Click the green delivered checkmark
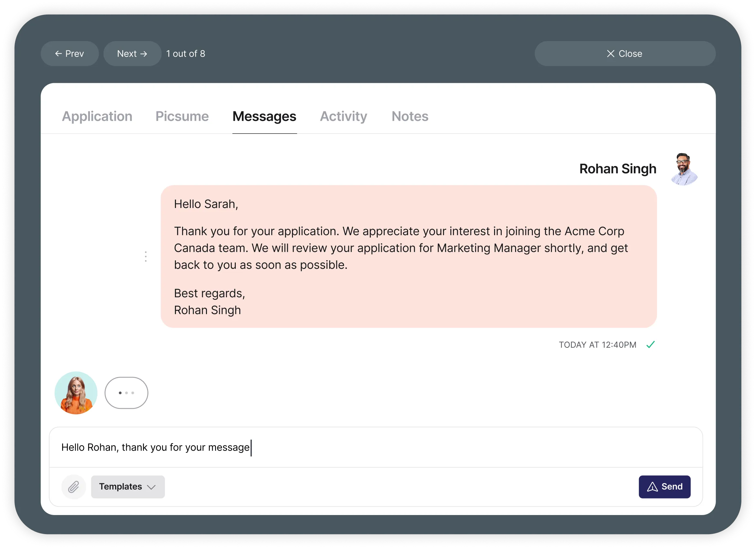Screen dimensions: 756x549 coord(650,345)
